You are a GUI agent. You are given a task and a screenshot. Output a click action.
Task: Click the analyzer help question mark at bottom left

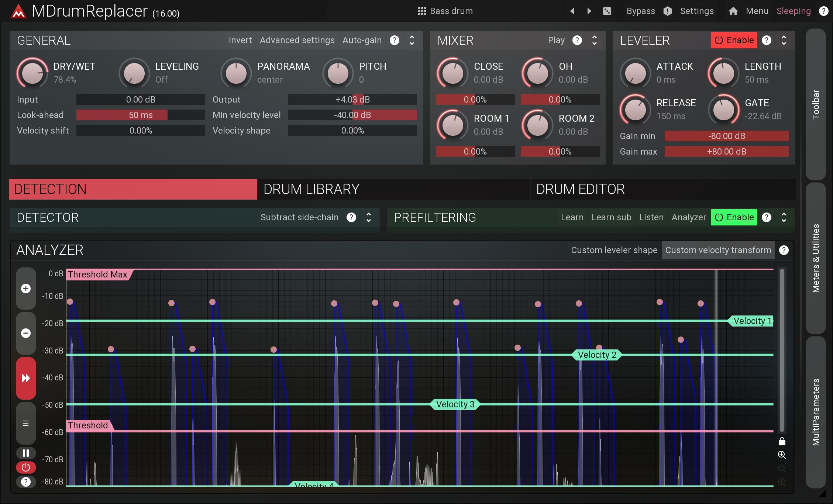point(26,481)
